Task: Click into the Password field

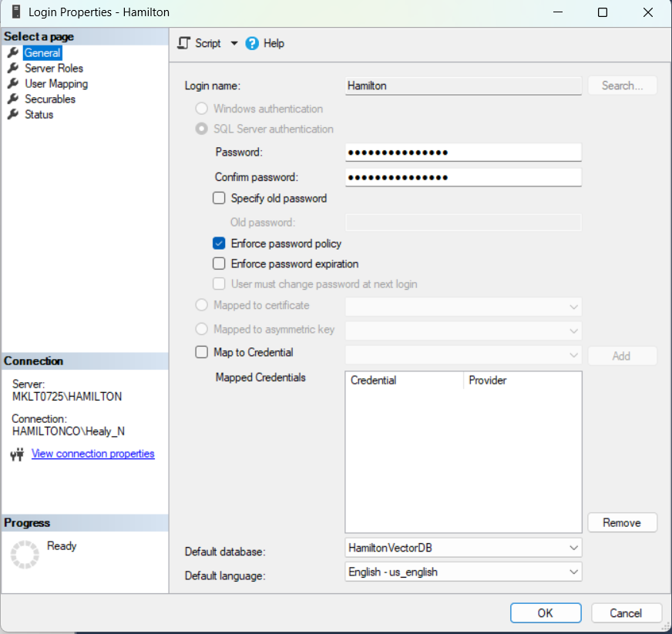Action: [462, 153]
